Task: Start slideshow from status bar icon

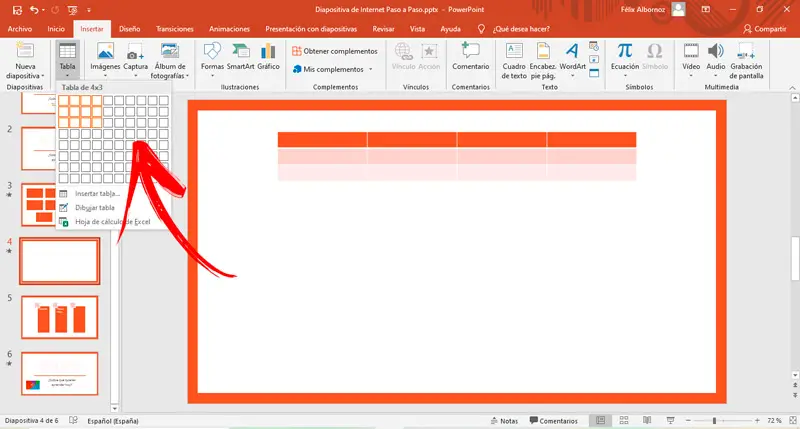Action: click(670, 420)
